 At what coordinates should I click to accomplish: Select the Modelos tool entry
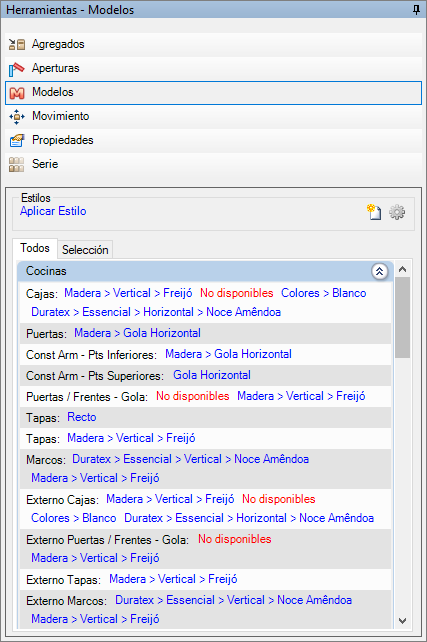pos(213,93)
